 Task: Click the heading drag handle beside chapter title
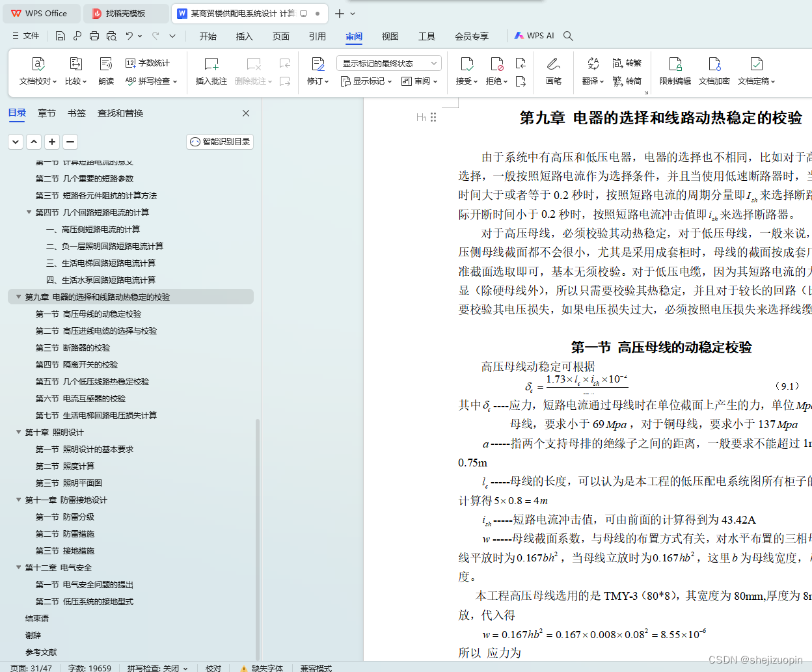[x=433, y=117]
